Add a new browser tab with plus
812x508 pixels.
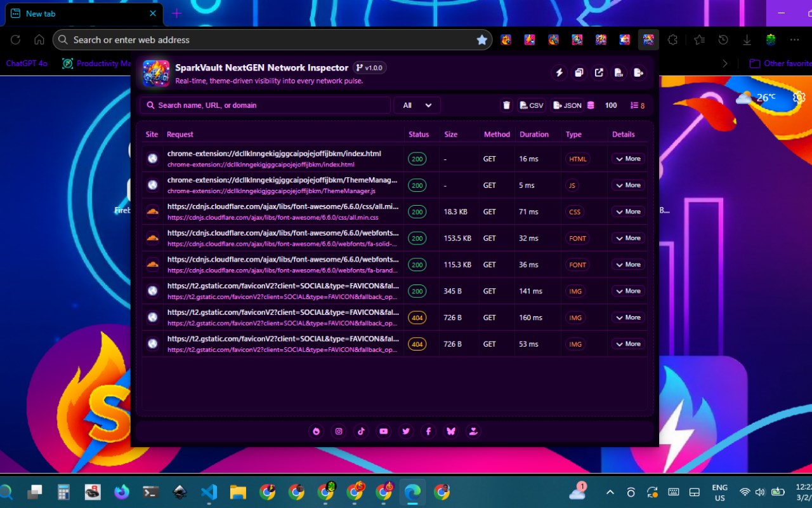176,13
